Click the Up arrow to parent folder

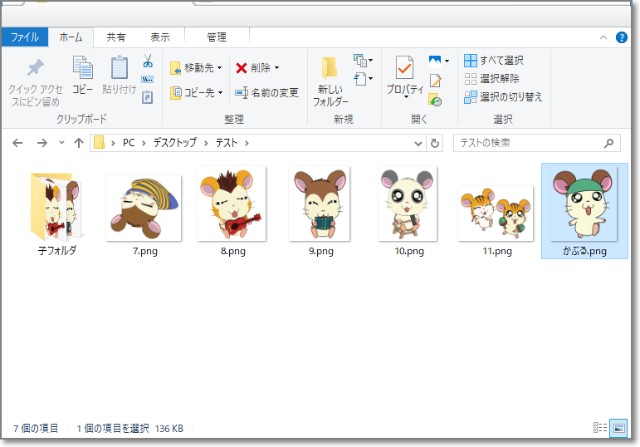click(79, 143)
